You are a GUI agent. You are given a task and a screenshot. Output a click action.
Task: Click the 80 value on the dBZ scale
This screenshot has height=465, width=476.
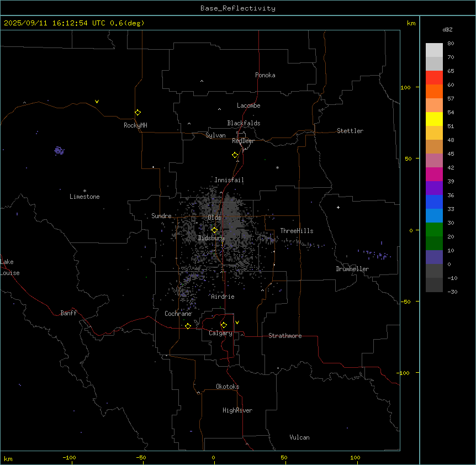pyautogui.click(x=451, y=44)
